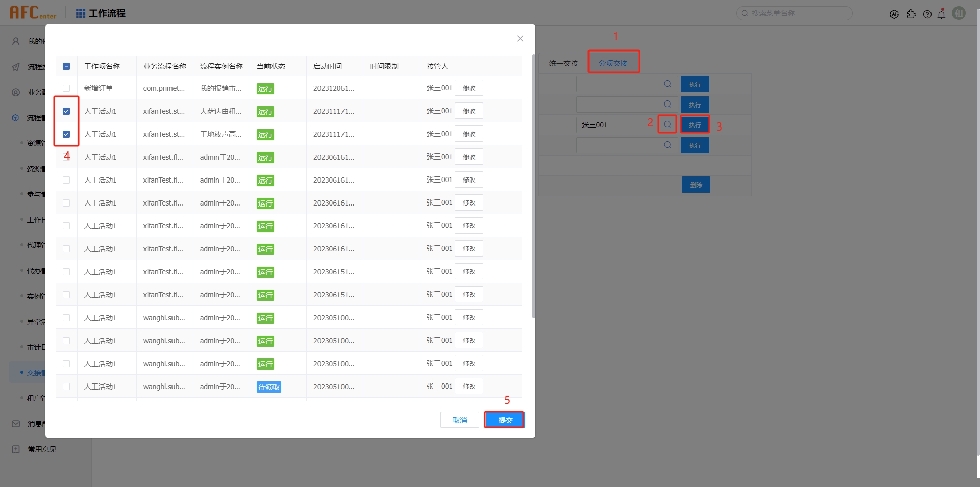Click the red 删除 delete button
This screenshot has height=487, width=980.
pos(695,185)
